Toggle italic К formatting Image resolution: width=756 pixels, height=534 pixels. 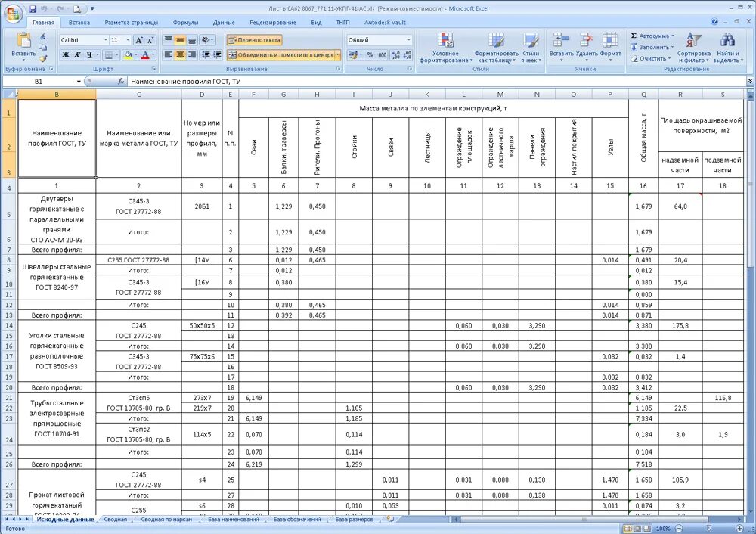(x=77, y=55)
